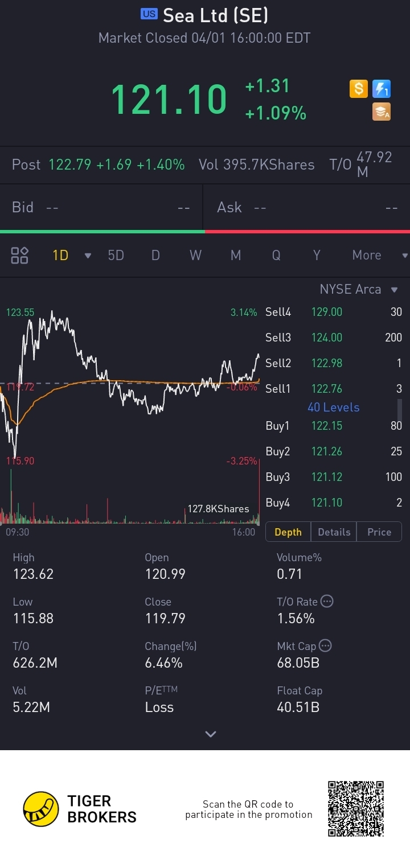The image size is (410, 868).
Task: Open the chart layout grid icon
Action: point(20,255)
